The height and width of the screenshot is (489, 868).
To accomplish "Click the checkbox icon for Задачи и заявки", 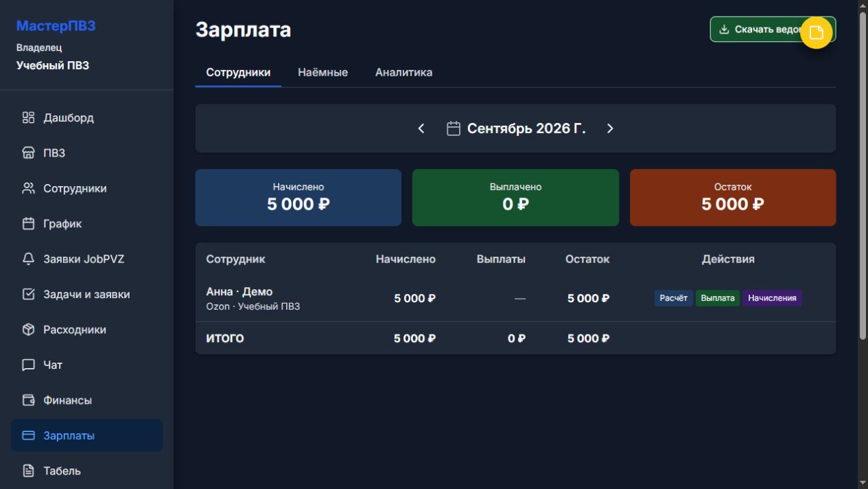I will (x=28, y=294).
